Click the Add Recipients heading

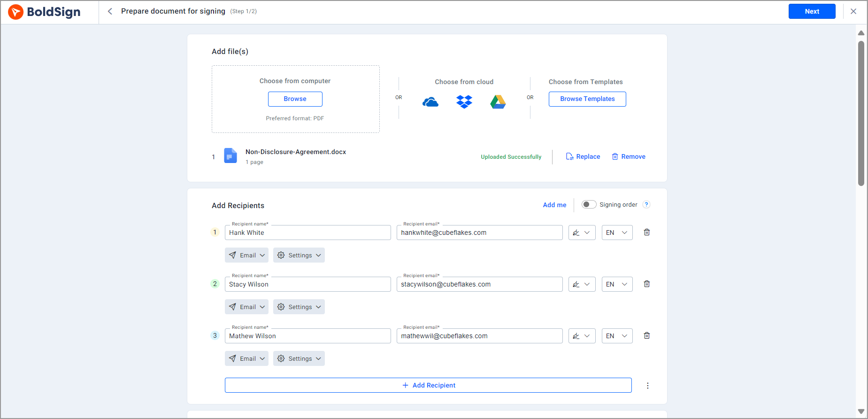click(x=238, y=205)
